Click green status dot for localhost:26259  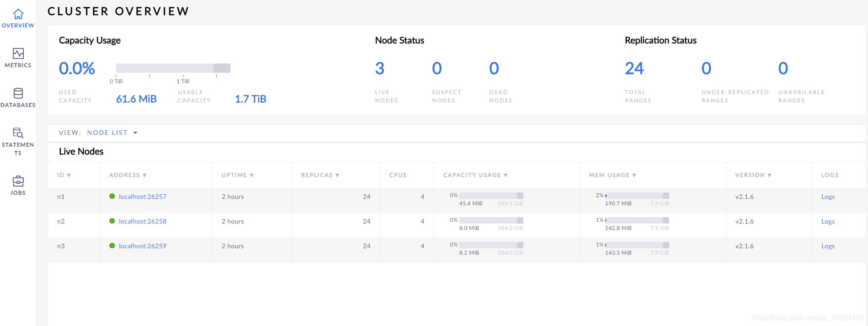pyautogui.click(x=112, y=246)
